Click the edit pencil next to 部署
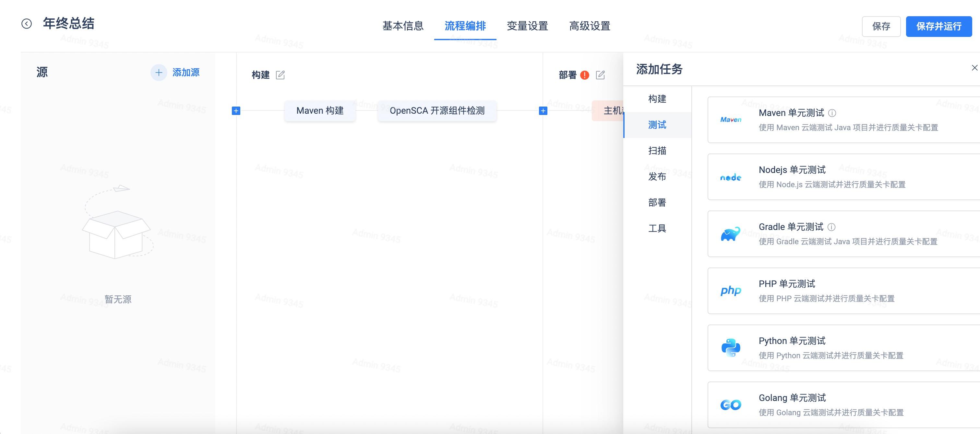Screen dimensions: 980x434 click(600, 75)
